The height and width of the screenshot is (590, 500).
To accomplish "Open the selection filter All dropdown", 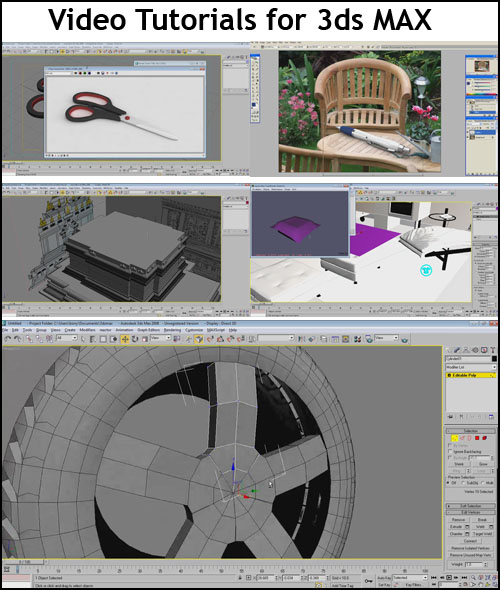I will click(x=66, y=338).
